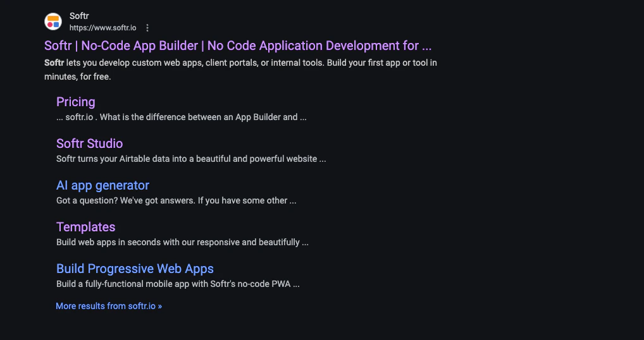This screenshot has height=340, width=644.
Task: Click the snippet 'Got a question? We've got answers'
Action: point(176,200)
